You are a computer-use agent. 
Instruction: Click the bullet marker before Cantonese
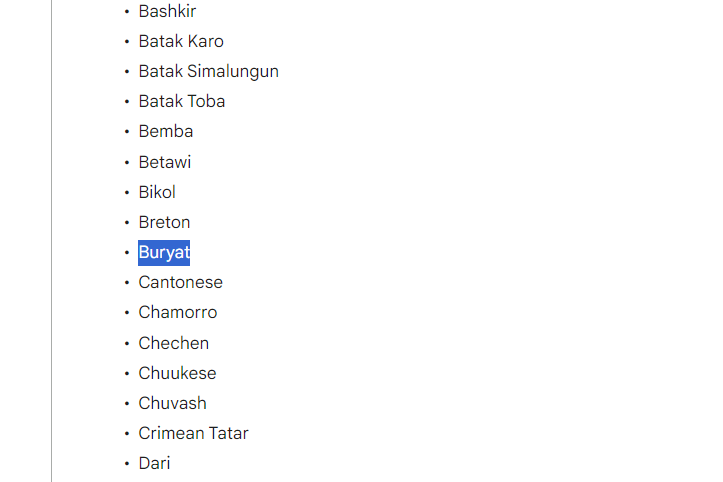(x=127, y=282)
